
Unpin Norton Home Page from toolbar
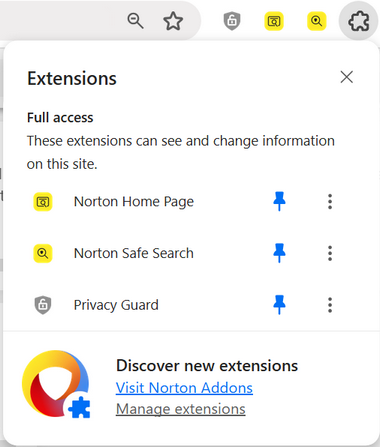[279, 201]
